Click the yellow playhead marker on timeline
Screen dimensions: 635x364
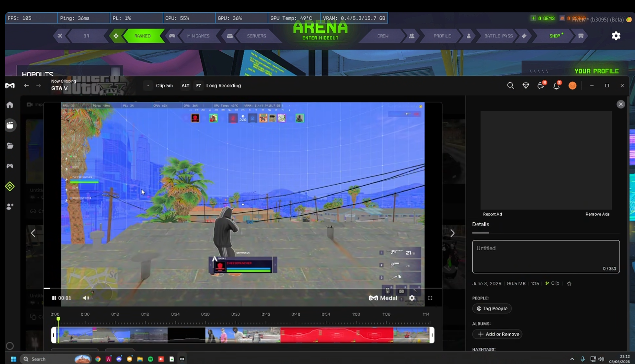[58, 320]
